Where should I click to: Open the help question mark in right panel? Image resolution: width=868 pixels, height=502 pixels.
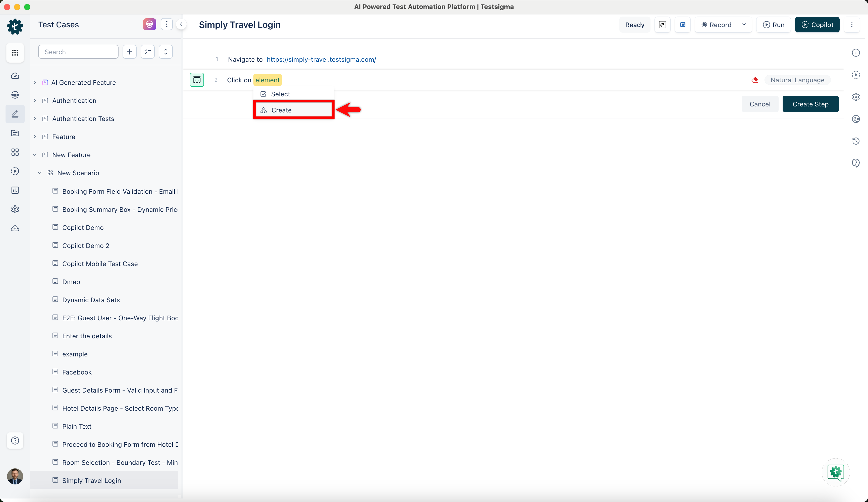coord(856,163)
